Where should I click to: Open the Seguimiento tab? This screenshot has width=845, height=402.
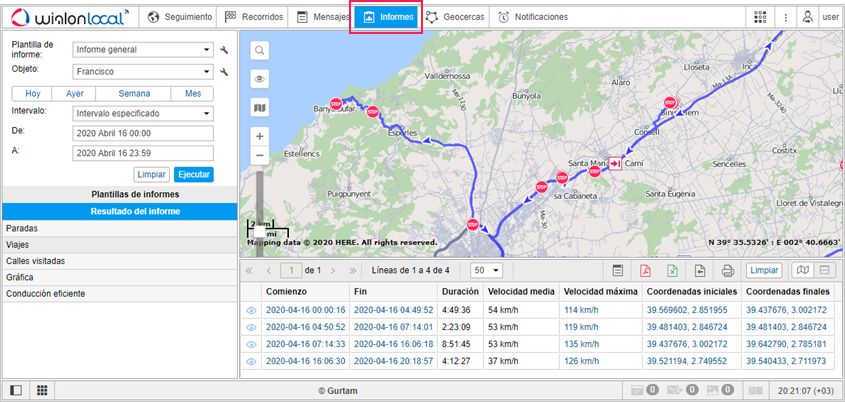coord(179,17)
